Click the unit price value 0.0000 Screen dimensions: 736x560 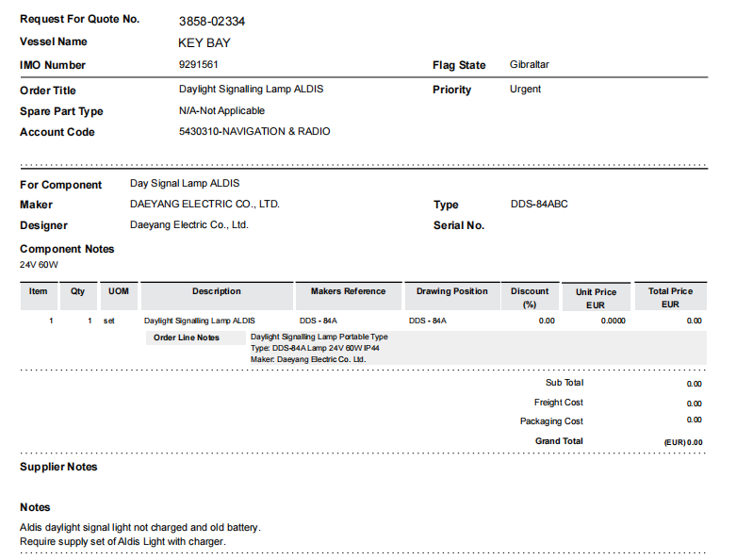pos(613,321)
